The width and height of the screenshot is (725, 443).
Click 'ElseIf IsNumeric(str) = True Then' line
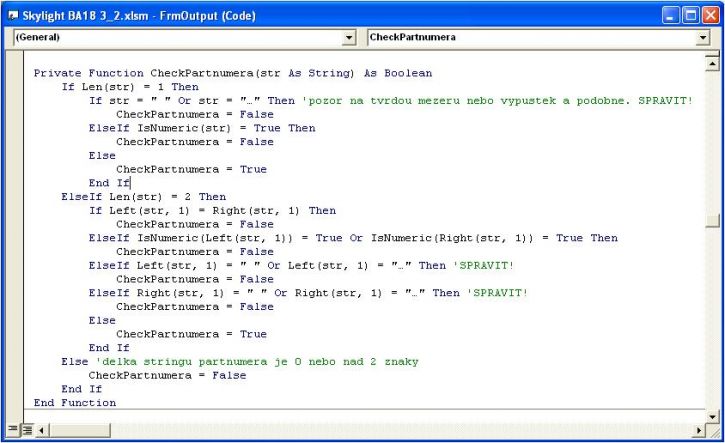pyautogui.click(x=202, y=128)
